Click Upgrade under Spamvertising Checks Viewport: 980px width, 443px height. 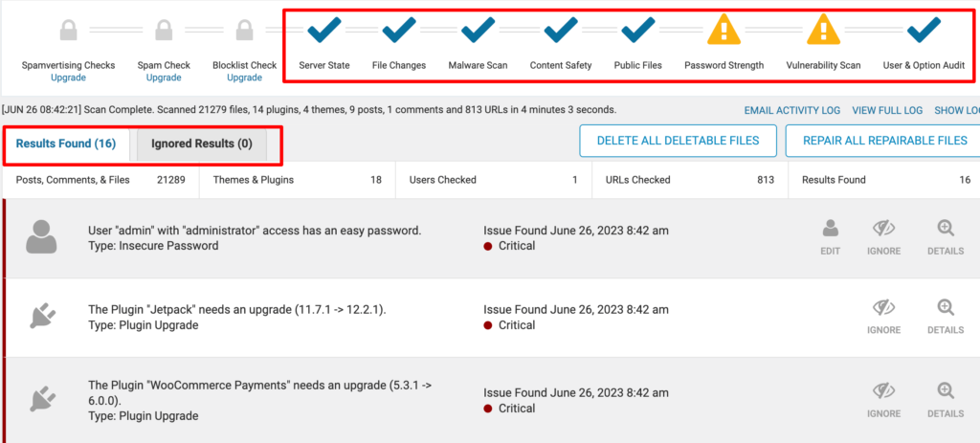click(68, 78)
